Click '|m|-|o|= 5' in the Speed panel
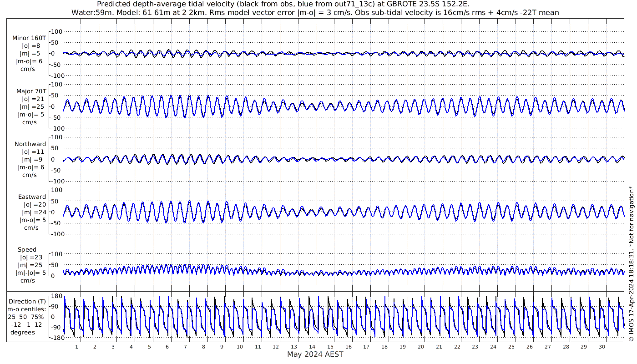Viewport: 637px width, 364px height. [31, 273]
